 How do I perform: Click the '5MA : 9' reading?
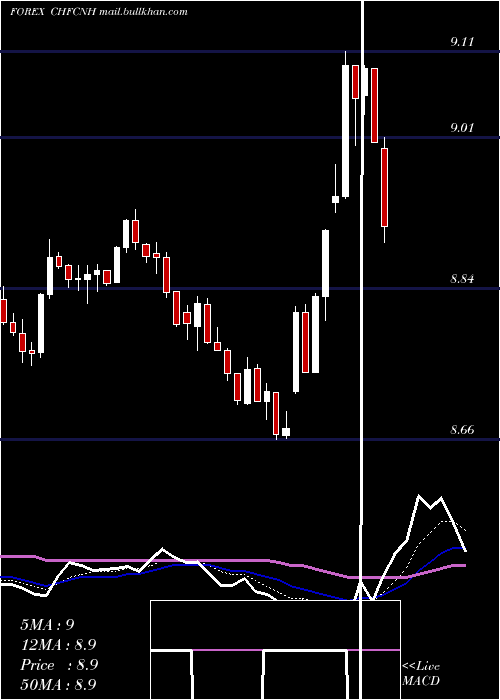[47, 625]
